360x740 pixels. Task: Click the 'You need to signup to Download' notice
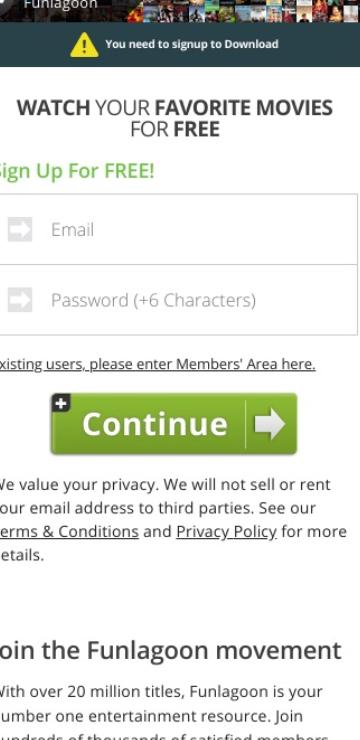pos(192,44)
